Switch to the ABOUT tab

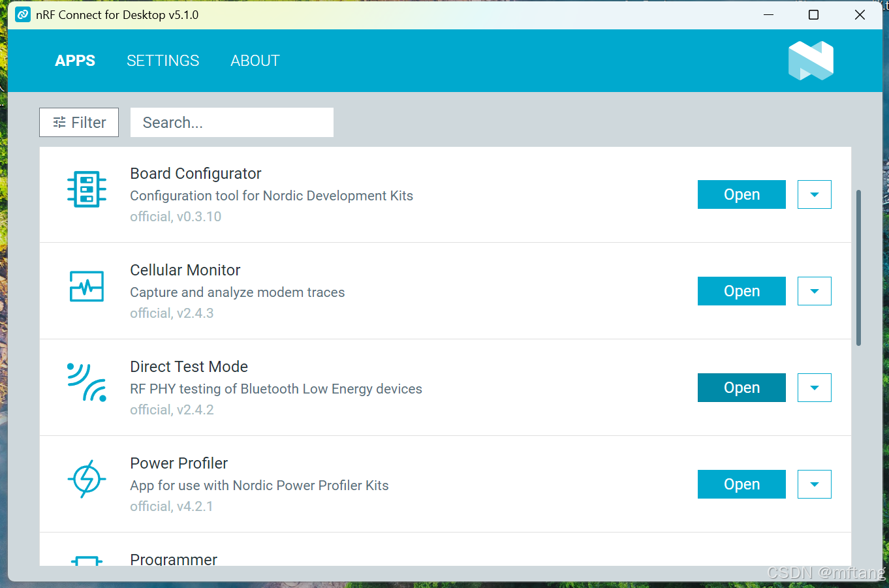coord(255,61)
